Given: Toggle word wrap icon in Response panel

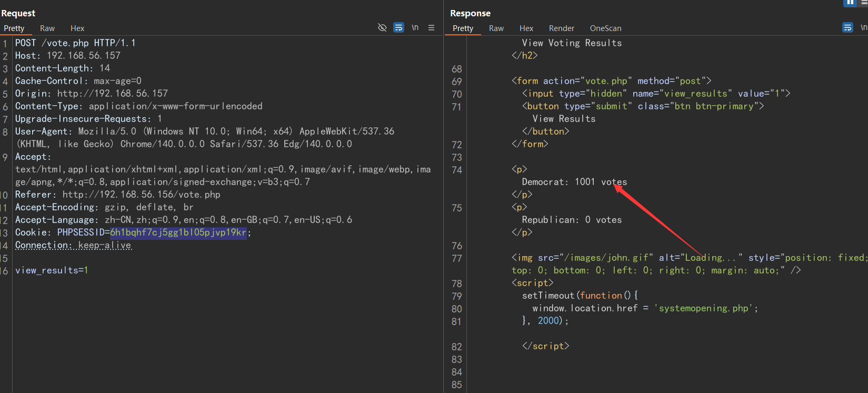Looking at the screenshot, I should point(847,27).
